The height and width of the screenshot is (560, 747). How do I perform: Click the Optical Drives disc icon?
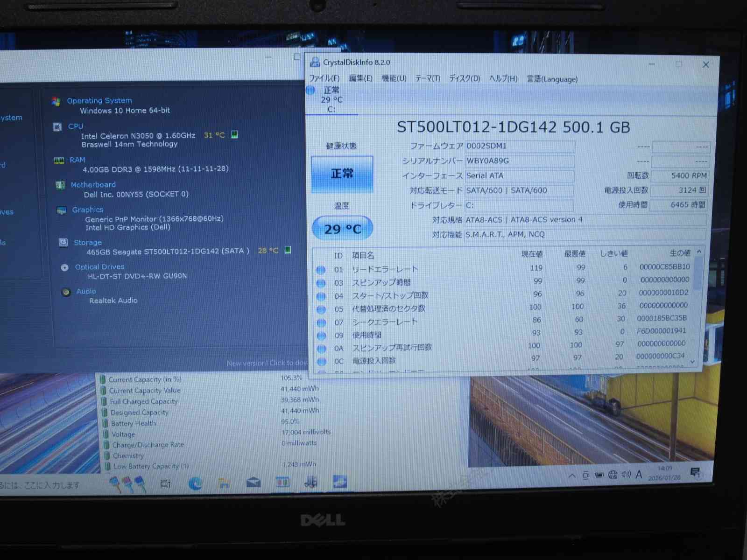tap(65, 268)
